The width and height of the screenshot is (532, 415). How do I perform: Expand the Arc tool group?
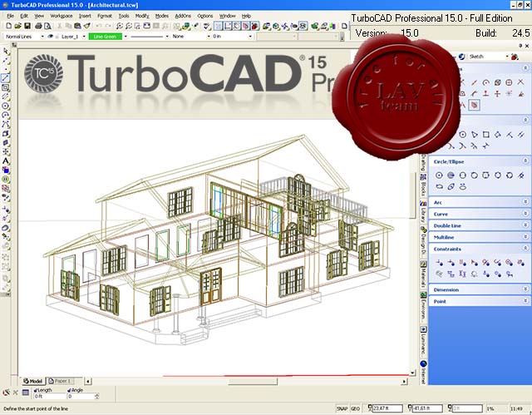coord(525,202)
